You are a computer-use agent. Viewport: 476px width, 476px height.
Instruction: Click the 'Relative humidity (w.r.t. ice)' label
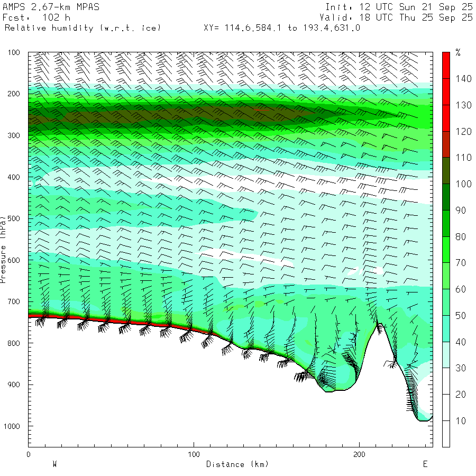point(83,28)
